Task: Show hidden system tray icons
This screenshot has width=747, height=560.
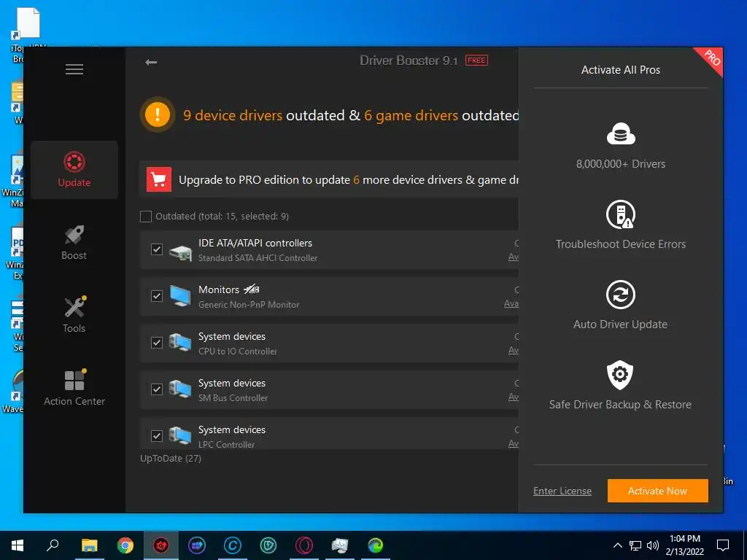Action: coord(617,545)
